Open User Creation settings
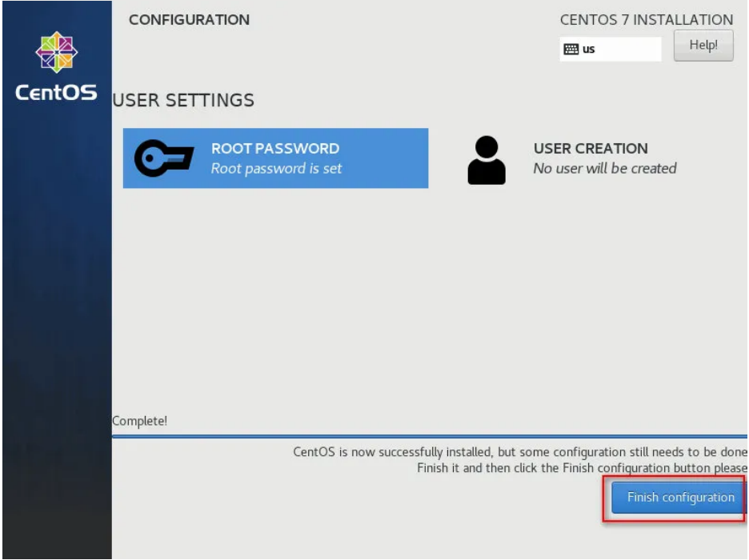 click(573, 159)
